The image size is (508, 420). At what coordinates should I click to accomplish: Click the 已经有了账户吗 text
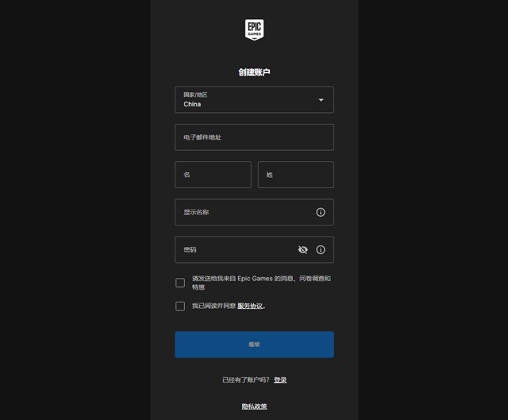(245, 380)
